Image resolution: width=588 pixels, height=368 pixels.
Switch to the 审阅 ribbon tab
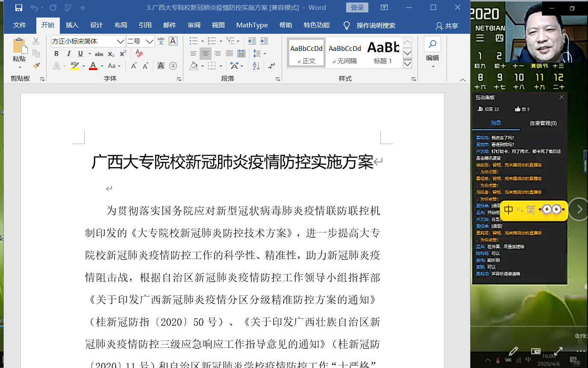click(194, 25)
